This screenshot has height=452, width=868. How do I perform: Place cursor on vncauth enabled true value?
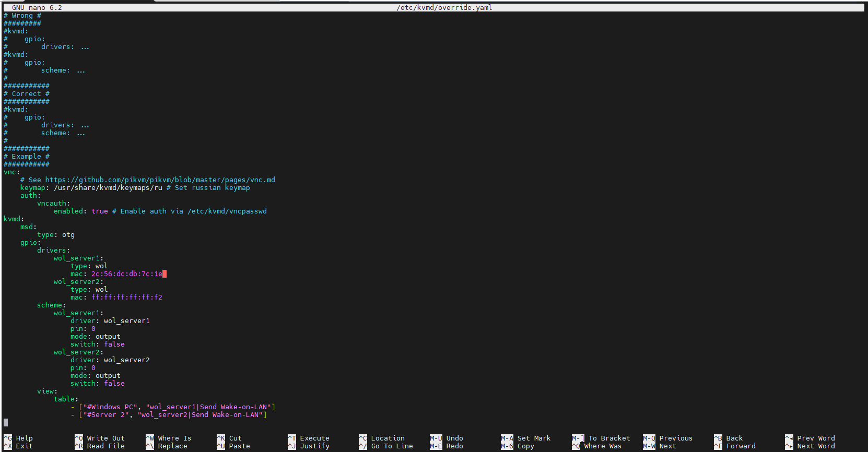(x=99, y=211)
